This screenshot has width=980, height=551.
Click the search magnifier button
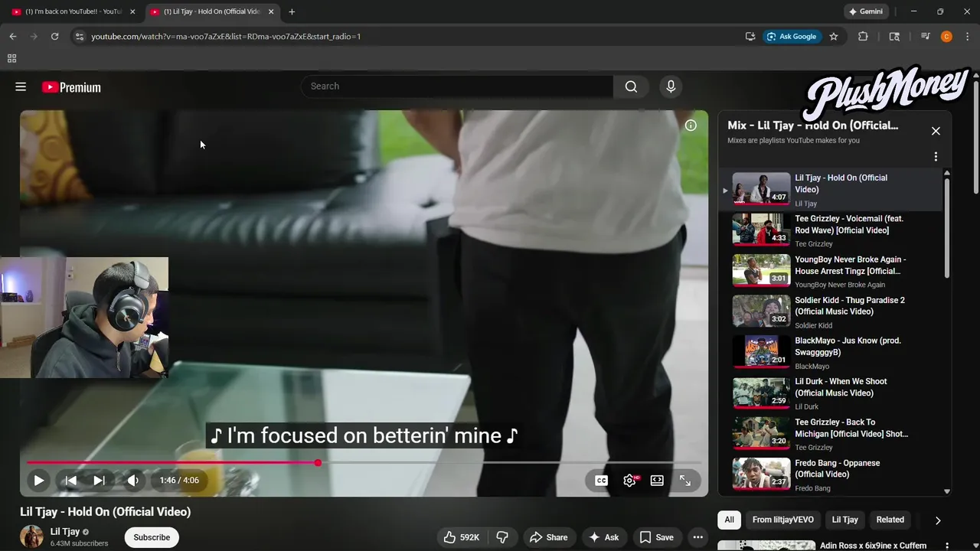pyautogui.click(x=631, y=86)
